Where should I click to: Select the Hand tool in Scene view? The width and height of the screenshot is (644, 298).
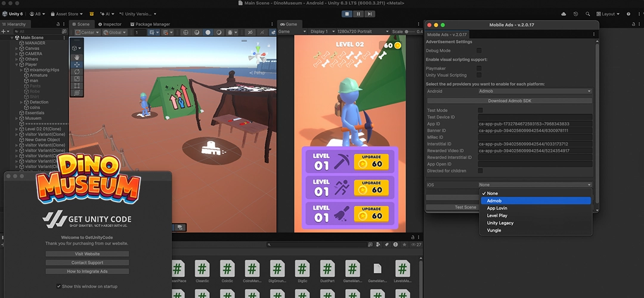click(x=76, y=57)
